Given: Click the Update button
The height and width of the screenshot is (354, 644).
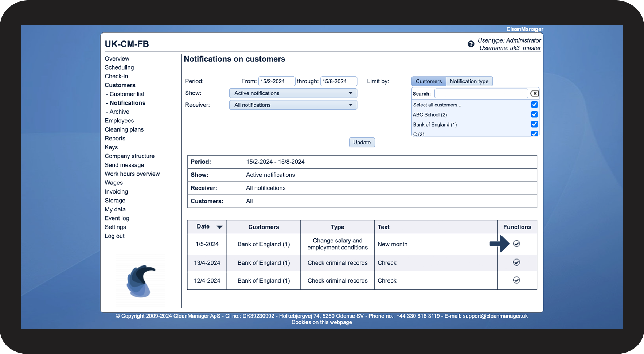Looking at the screenshot, I should coord(362,143).
